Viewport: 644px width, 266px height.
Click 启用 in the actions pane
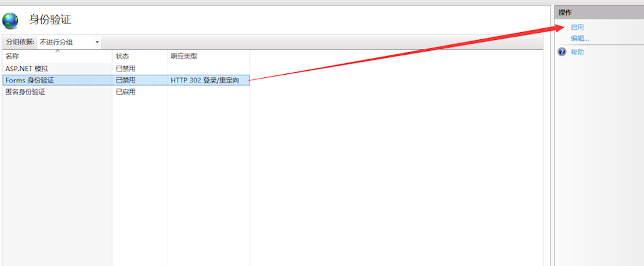[577, 28]
